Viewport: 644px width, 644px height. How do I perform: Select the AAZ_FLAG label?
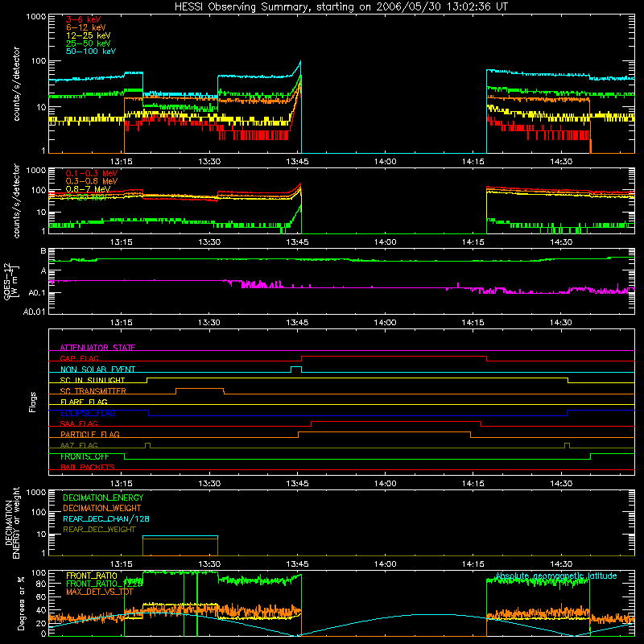pyautogui.click(x=79, y=446)
